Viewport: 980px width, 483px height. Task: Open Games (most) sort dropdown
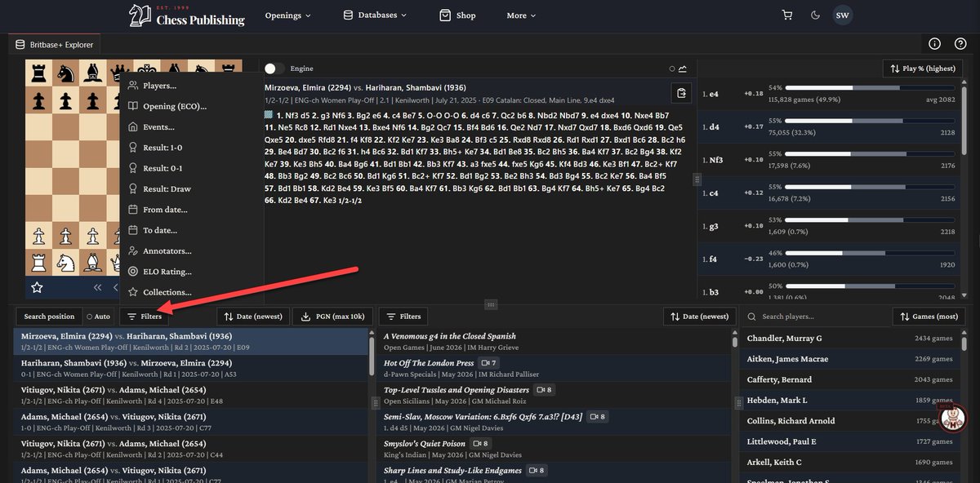click(929, 317)
